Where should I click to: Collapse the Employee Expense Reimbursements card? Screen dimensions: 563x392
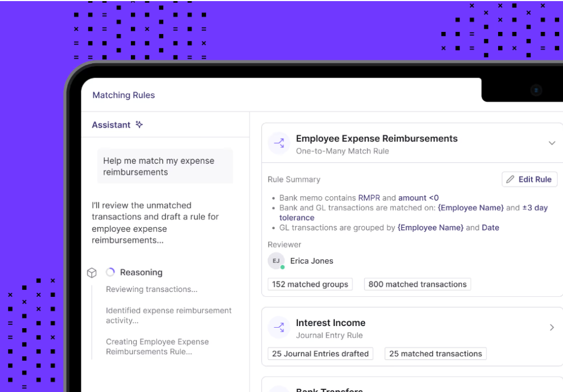[x=551, y=143]
